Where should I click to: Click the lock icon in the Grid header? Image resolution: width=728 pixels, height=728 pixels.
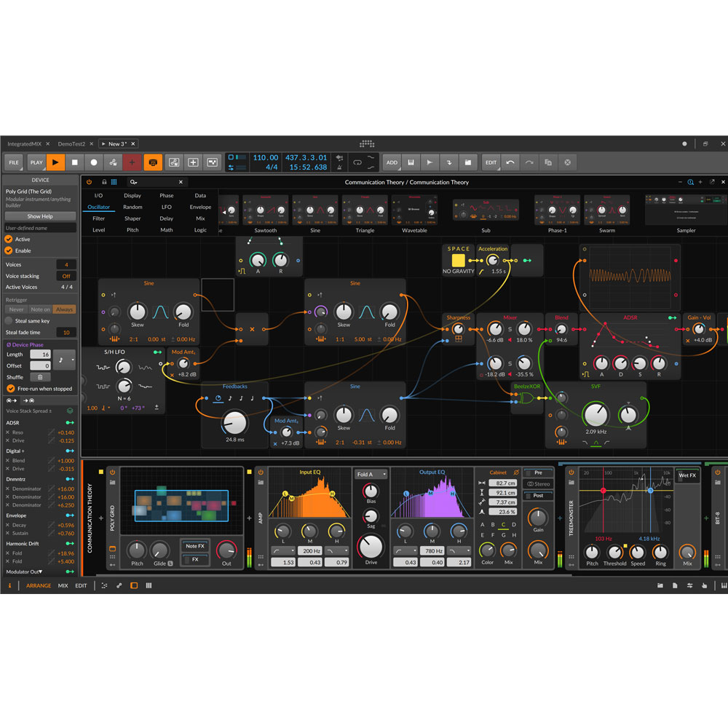pyautogui.click(x=104, y=182)
